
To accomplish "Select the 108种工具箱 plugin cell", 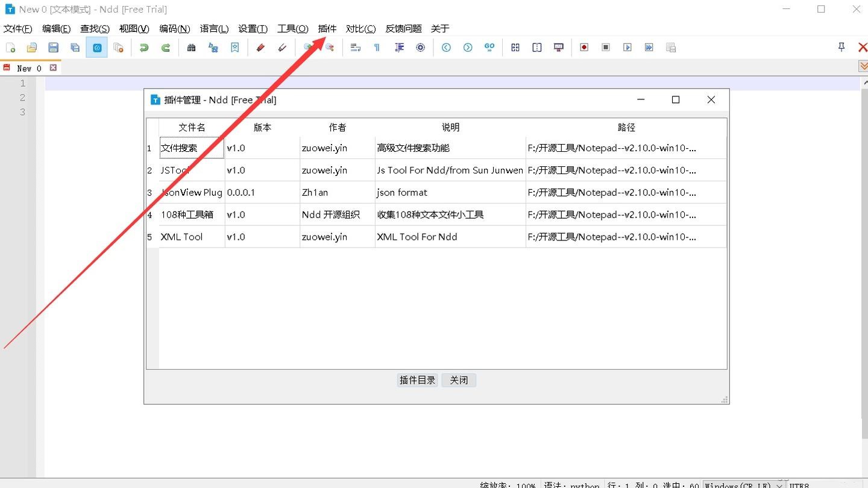I will pos(192,214).
